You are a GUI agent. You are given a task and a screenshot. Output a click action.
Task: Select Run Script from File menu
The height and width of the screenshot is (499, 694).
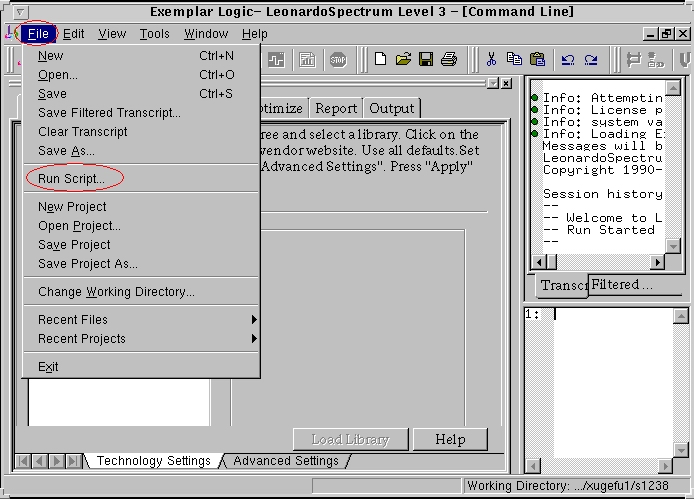tap(71, 179)
